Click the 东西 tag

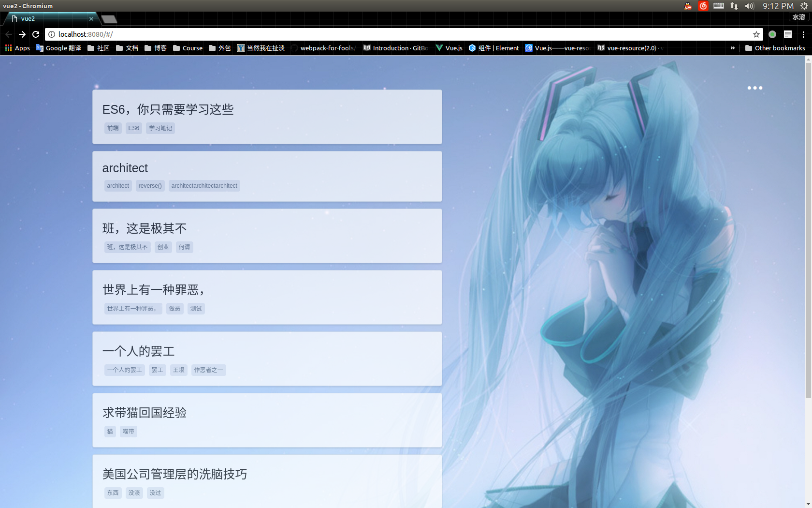point(113,493)
